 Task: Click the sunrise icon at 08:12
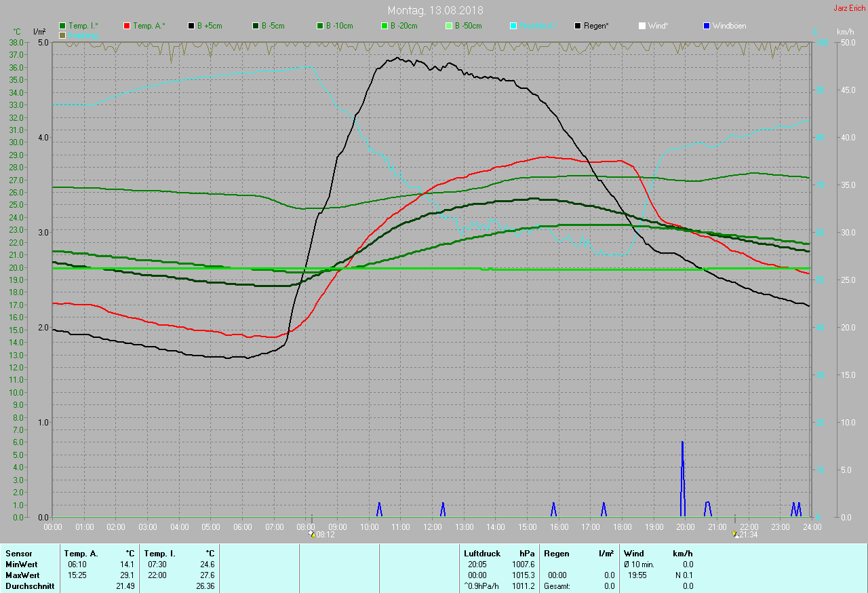pos(312,534)
